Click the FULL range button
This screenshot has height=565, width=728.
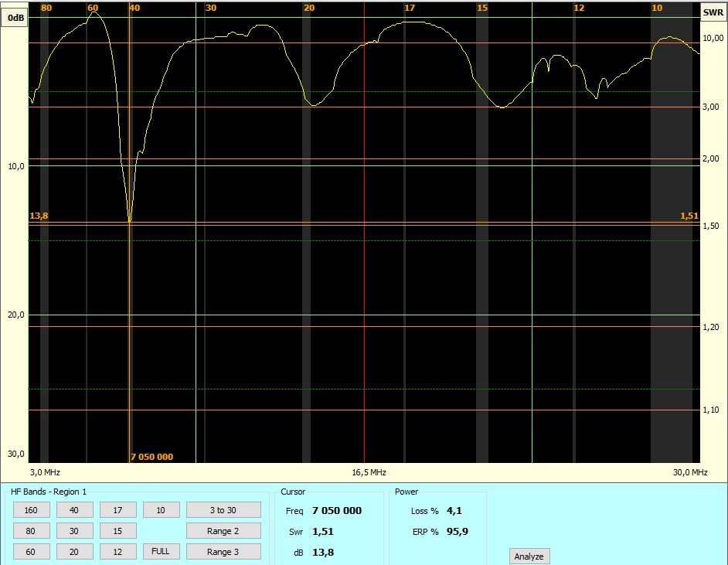(161, 552)
